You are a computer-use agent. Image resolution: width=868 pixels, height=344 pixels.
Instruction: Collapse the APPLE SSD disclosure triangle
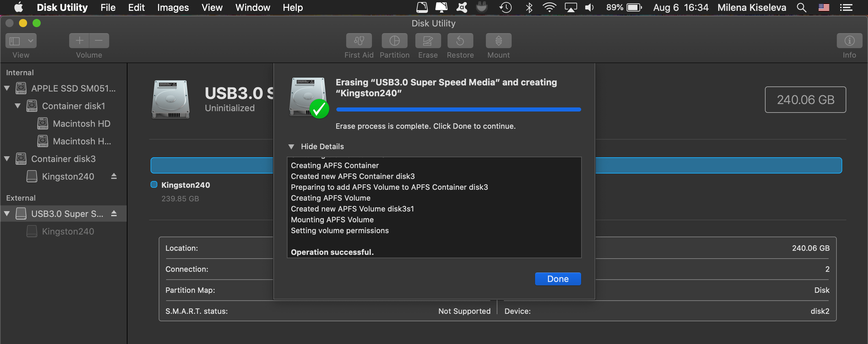tap(7, 88)
